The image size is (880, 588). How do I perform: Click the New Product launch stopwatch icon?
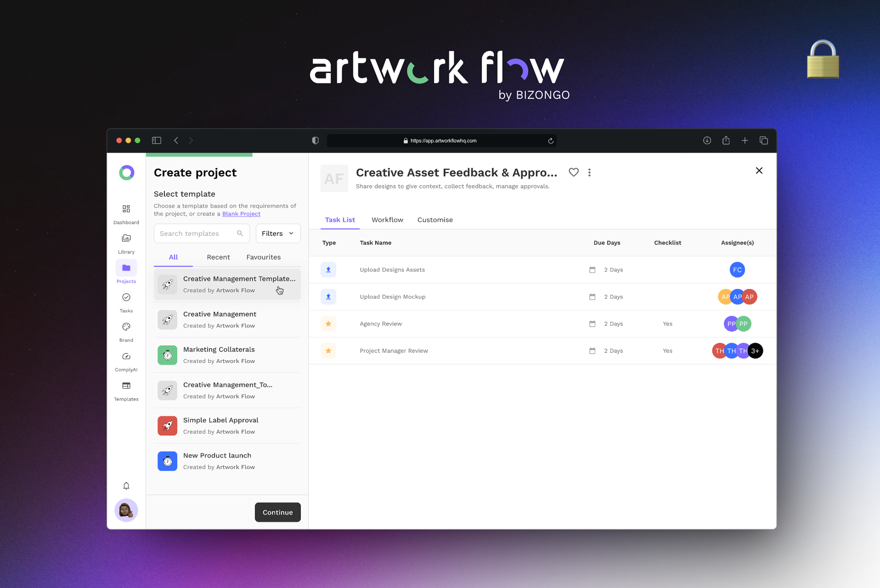click(x=167, y=461)
